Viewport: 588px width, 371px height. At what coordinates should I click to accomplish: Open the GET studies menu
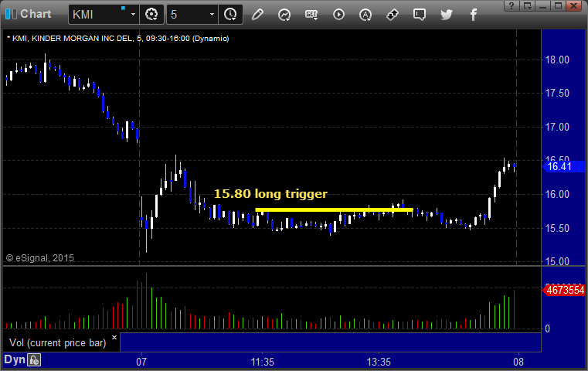[x=311, y=15]
